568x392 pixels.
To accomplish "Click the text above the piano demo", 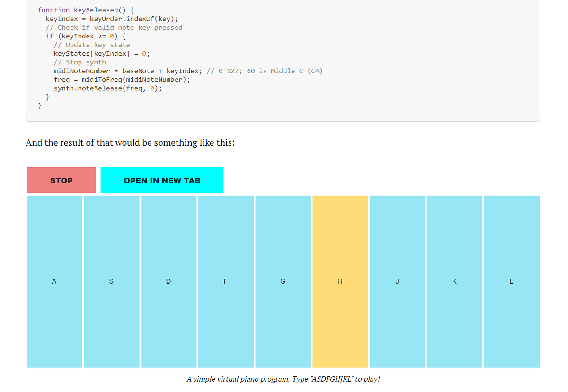I will [x=130, y=142].
